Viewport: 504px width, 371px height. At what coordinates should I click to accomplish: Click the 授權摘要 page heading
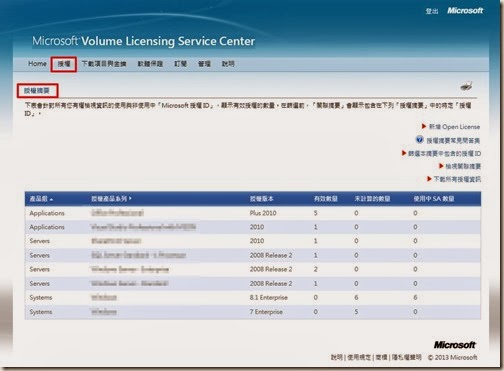37,91
